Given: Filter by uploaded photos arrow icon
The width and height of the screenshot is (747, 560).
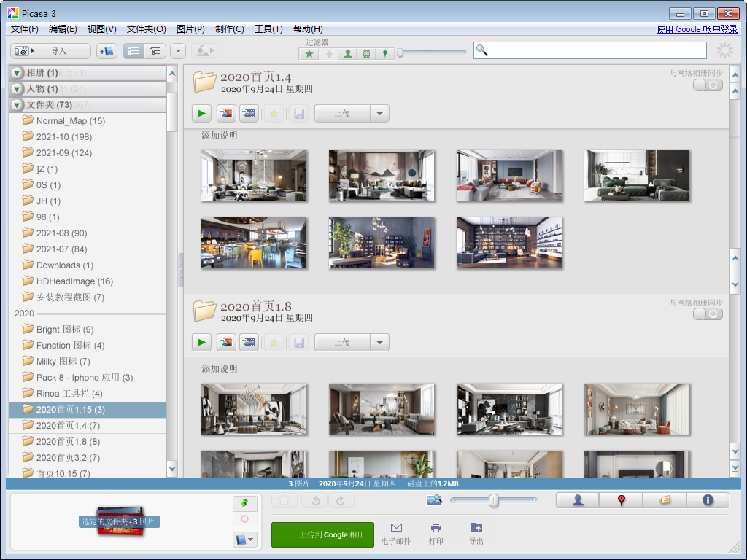Looking at the screenshot, I should (329, 54).
